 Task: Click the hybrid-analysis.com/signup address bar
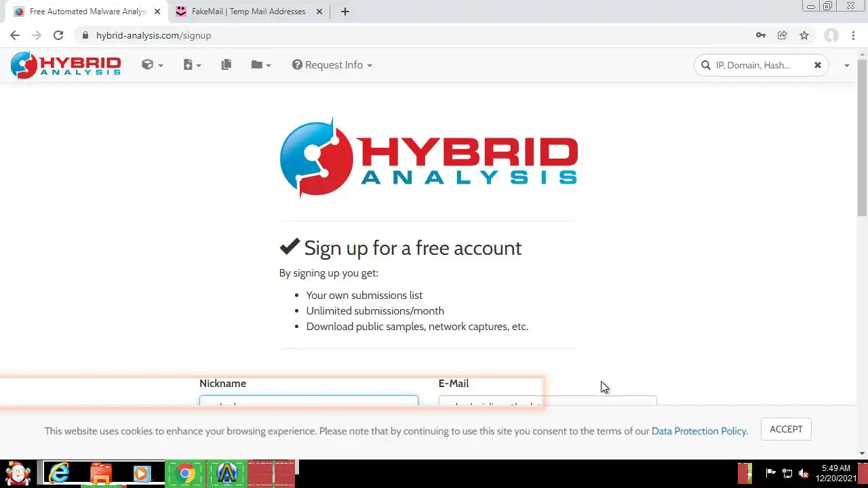click(154, 35)
